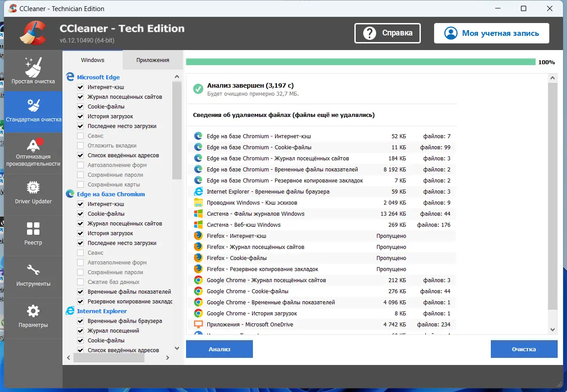Select the Google Chrome - Временные файлы показателей row
Screen dimensions: 567x392
[323, 302]
